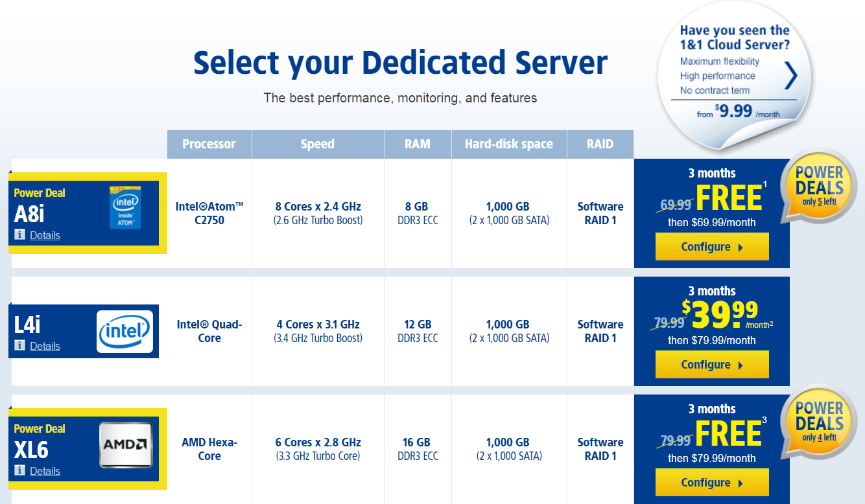865x504 pixels.
Task: Configure the XL6 dedicated server
Action: pyautogui.click(x=712, y=482)
